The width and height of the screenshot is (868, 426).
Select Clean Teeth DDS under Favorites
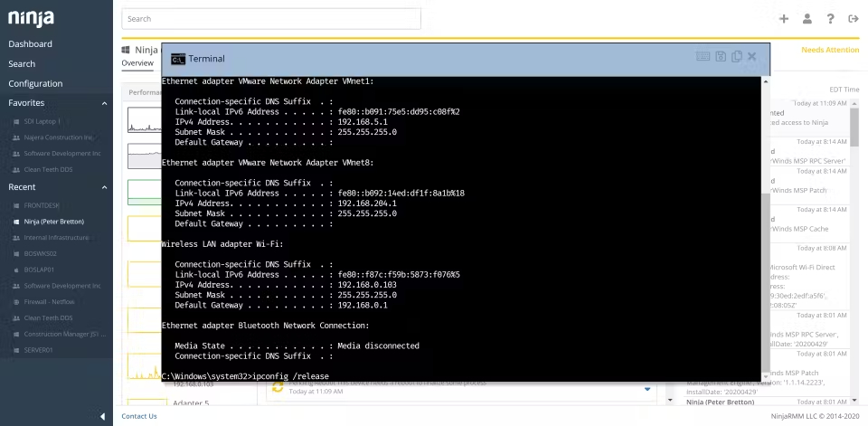coord(48,169)
